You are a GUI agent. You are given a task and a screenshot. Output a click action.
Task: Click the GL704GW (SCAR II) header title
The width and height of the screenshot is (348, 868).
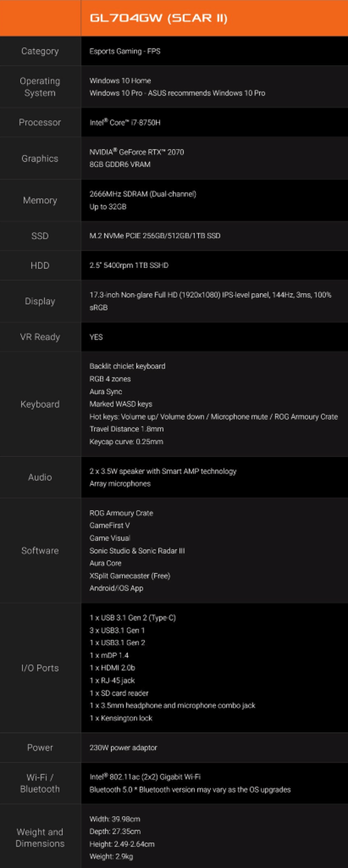(158, 18)
